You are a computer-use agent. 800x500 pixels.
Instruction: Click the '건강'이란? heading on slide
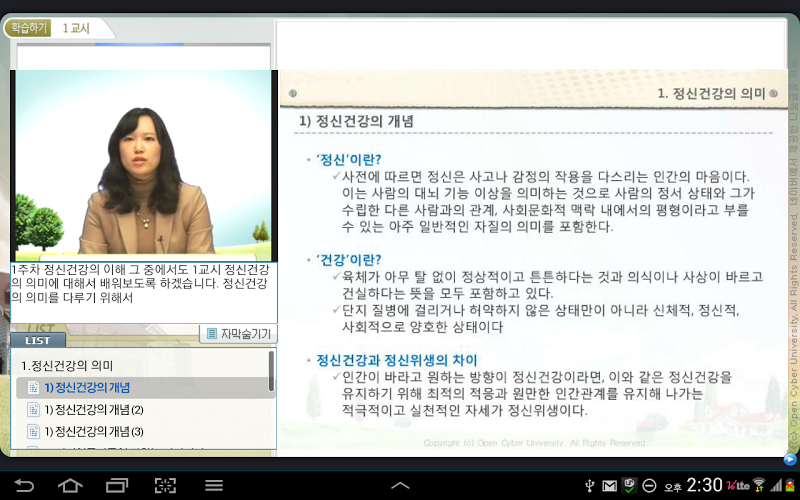click(349, 260)
